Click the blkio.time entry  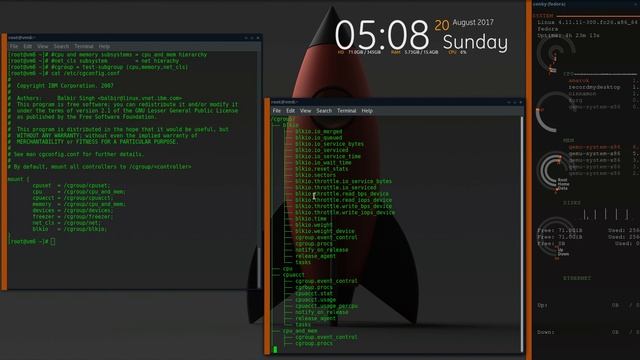pyautogui.click(x=311, y=219)
